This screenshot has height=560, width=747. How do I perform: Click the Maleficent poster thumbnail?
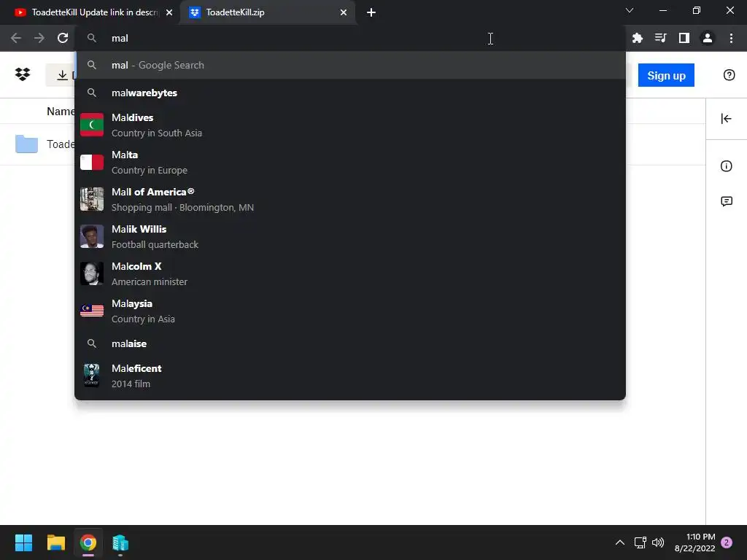pos(91,376)
